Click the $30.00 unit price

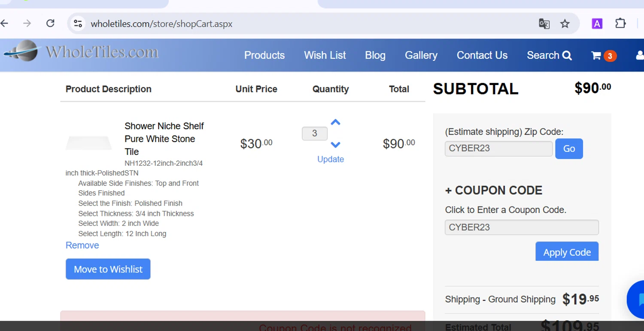(256, 143)
